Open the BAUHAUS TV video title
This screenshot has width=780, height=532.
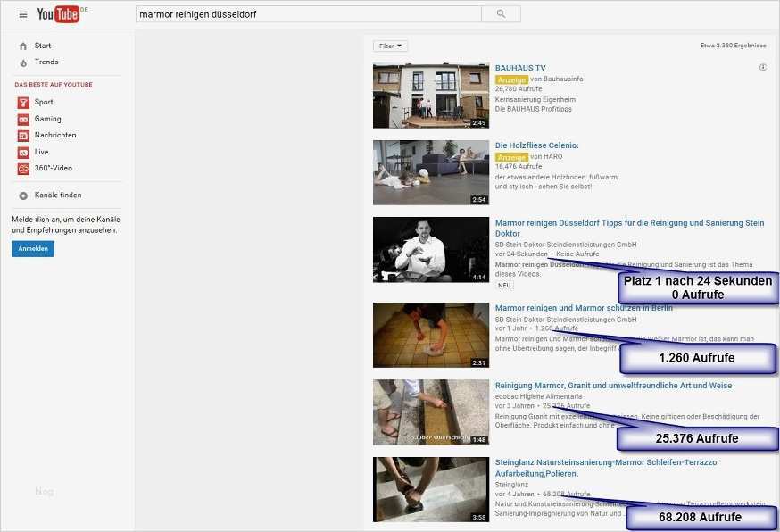click(x=520, y=68)
